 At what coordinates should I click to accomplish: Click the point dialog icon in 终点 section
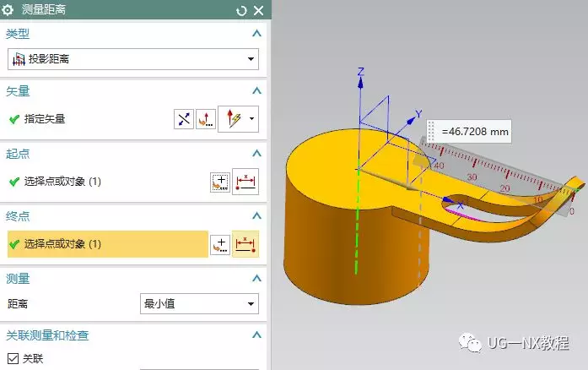click(x=219, y=244)
